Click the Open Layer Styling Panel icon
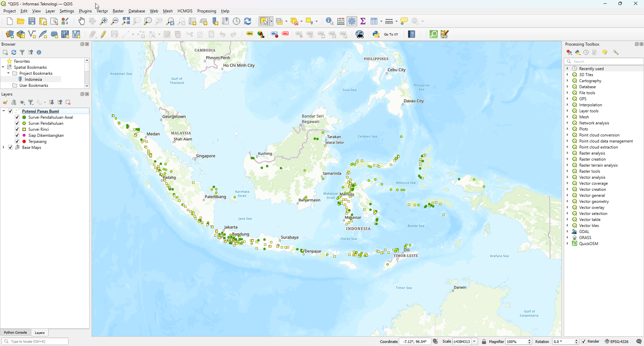 [x=5, y=103]
